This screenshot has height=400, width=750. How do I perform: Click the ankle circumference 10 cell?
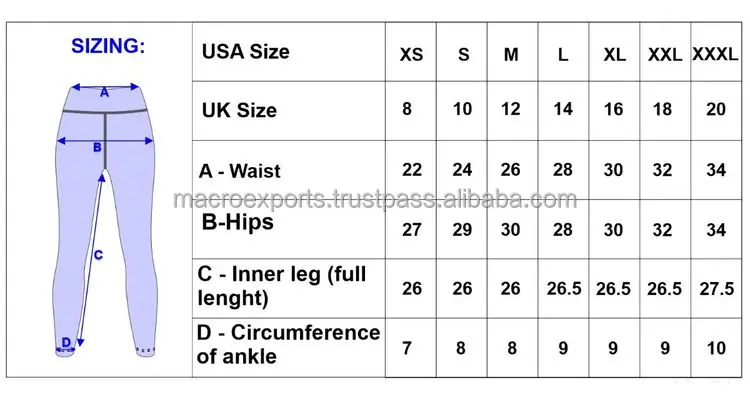tap(716, 350)
